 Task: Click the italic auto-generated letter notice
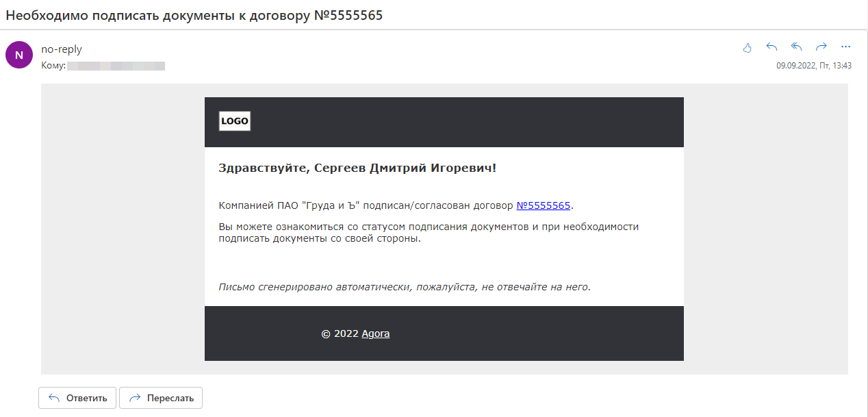tap(404, 287)
